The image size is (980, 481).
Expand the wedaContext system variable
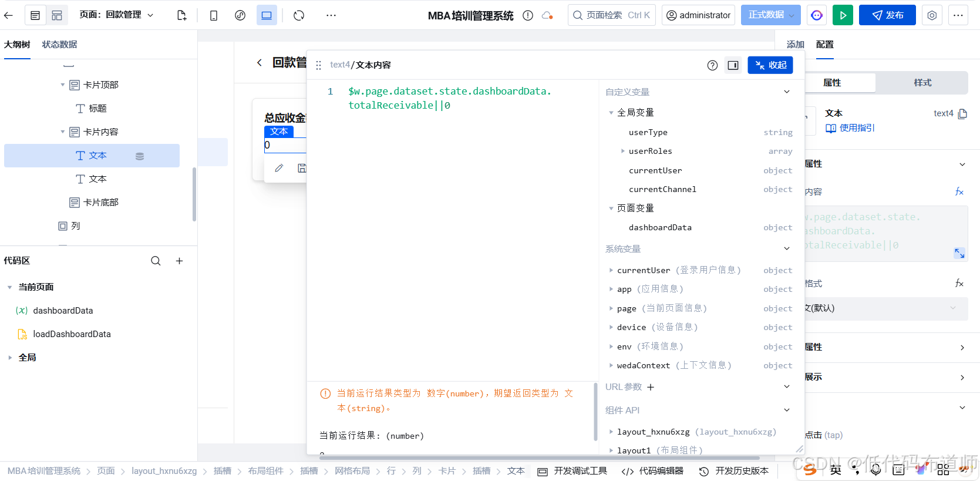[611, 365]
